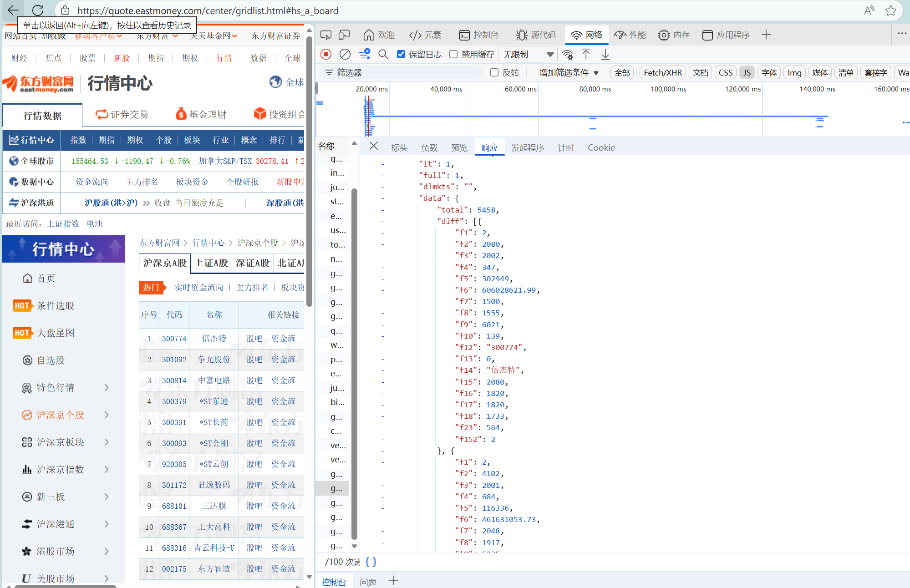Open network conditions wifi settings icon
Screen dimensions: 910x588
coord(567,55)
